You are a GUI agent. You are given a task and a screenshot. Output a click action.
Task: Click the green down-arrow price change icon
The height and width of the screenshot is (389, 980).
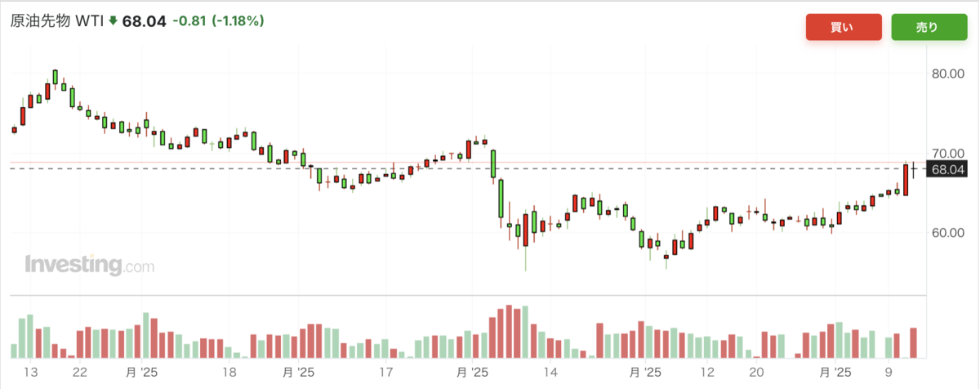point(113,21)
